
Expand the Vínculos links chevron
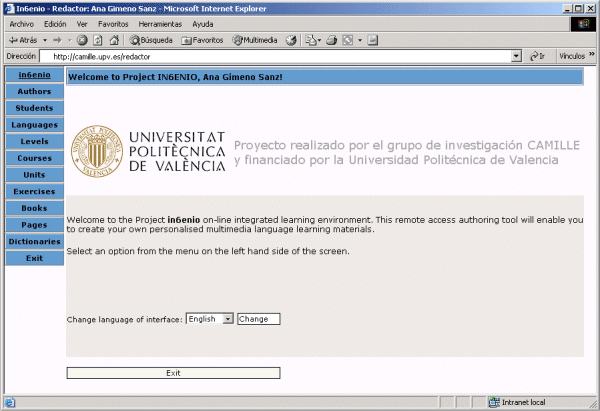pyautogui.click(x=592, y=54)
